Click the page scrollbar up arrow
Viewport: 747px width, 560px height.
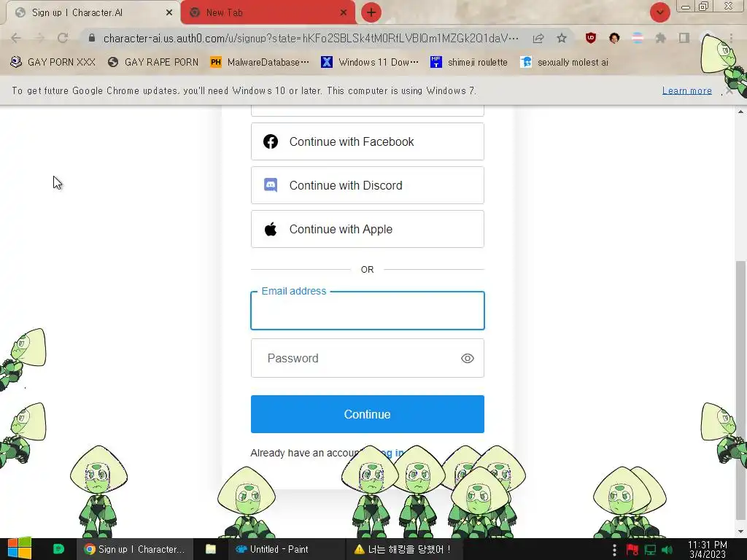click(x=740, y=112)
